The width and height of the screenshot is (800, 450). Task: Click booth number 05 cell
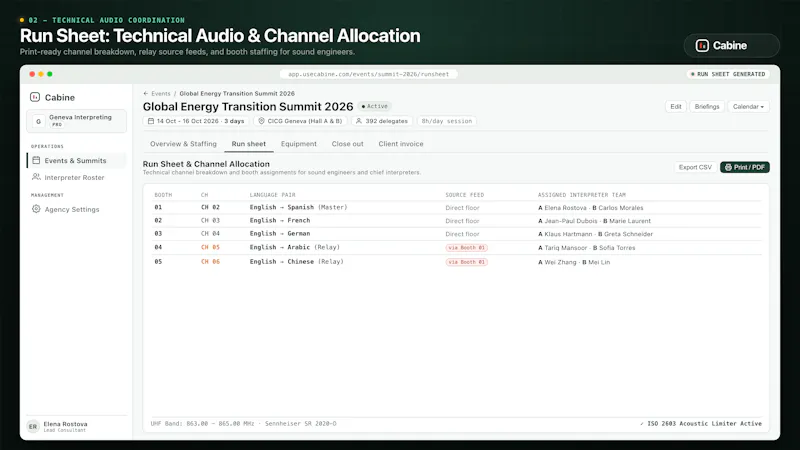click(x=158, y=261)
